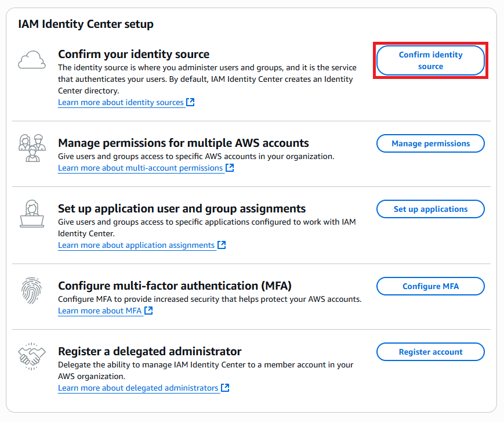Select the Set up applications button
Viewport: 504px width, 422px height.
pos(430,209)
